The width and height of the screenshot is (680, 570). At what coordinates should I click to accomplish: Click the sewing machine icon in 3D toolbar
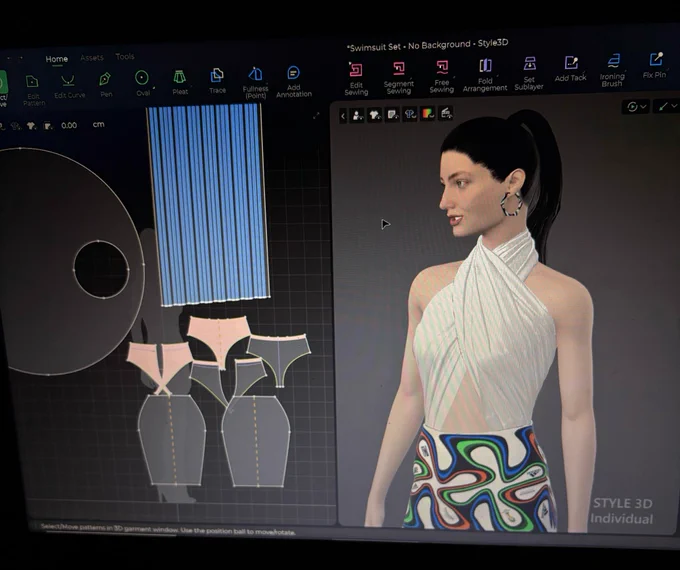click(x=446, y=113)
